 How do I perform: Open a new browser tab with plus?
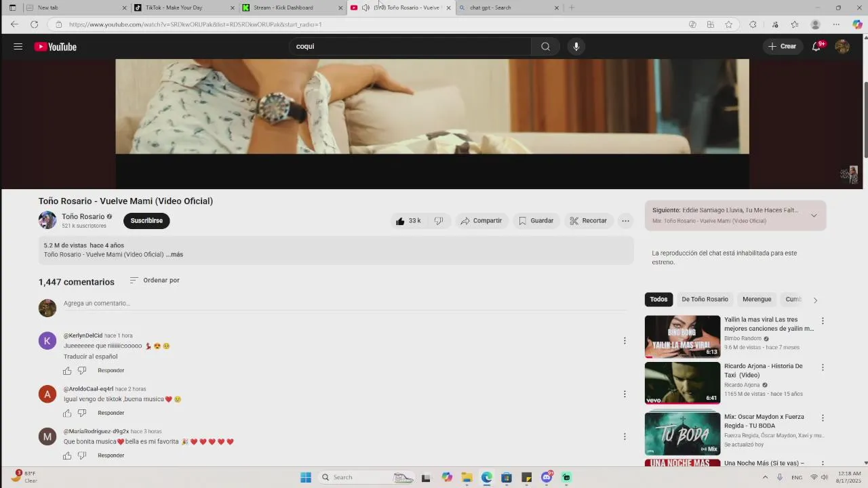coord(572,7)
